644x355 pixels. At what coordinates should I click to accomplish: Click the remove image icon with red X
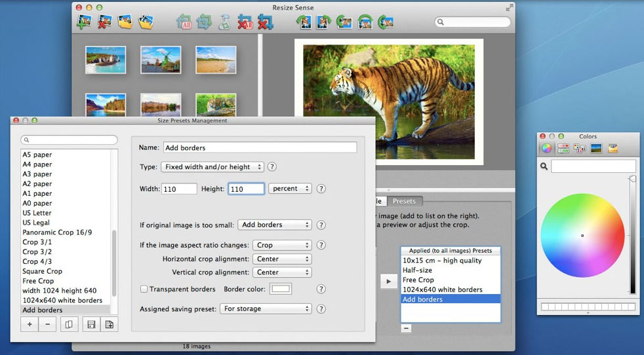pos(105,22)
